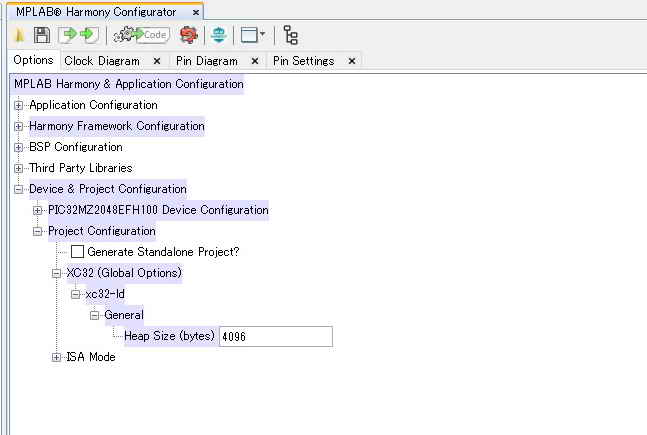647x435 pixels.
Task: Select the General label
Action: (x=124, y=315)
